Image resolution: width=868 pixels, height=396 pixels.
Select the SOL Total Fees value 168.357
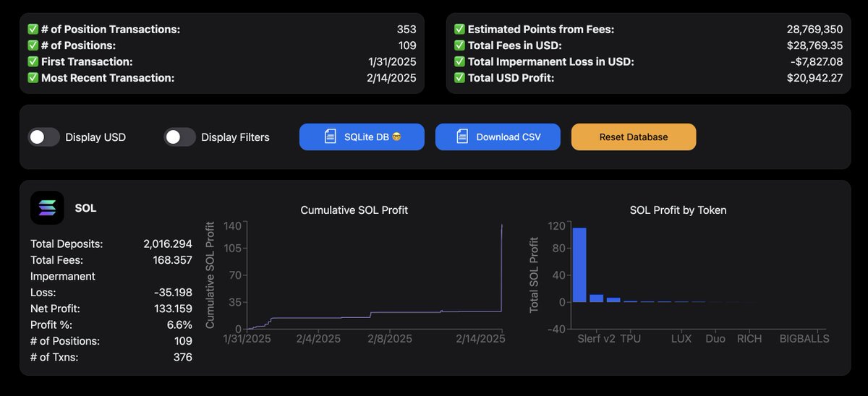click(x=173, y=260)
